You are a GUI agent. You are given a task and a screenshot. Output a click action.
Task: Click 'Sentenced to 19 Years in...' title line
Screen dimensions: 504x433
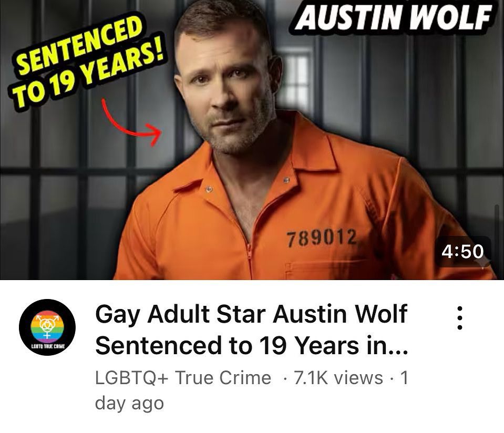(x=251, y=346)
